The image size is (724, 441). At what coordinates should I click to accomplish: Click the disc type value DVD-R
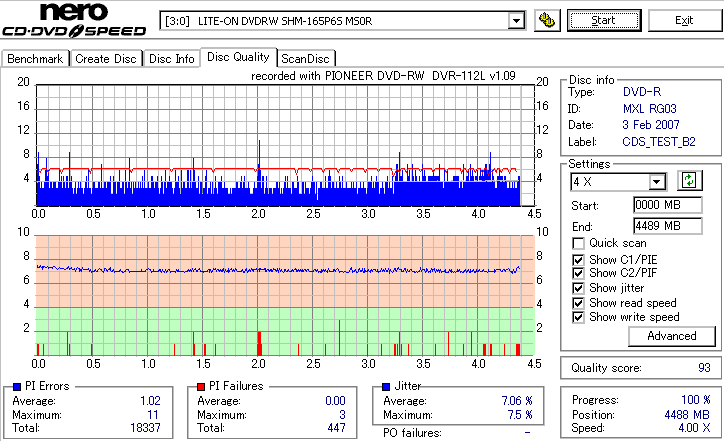tap(642, 92)
